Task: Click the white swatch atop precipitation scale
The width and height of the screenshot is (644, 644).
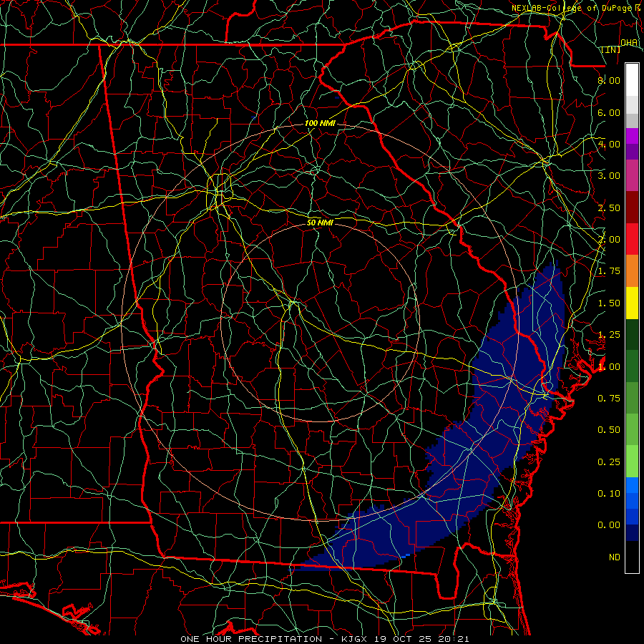Action: pyautogui.click(x=632, y=80)
